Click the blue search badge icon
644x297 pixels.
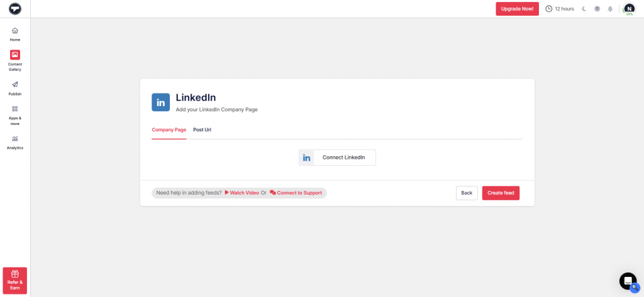635,288
